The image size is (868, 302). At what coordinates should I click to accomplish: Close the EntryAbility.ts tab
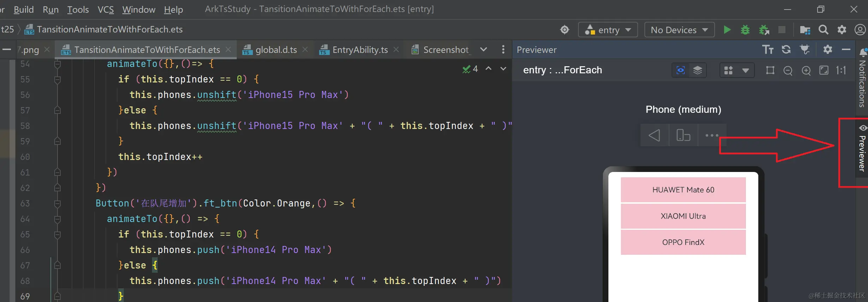396,50
